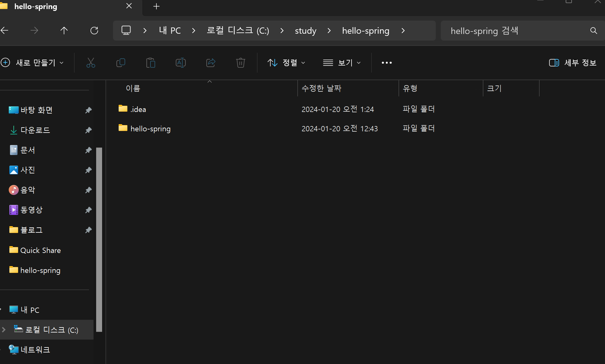Click the monitor icon in address bar
605x364 pixels.
pos(126,30)
